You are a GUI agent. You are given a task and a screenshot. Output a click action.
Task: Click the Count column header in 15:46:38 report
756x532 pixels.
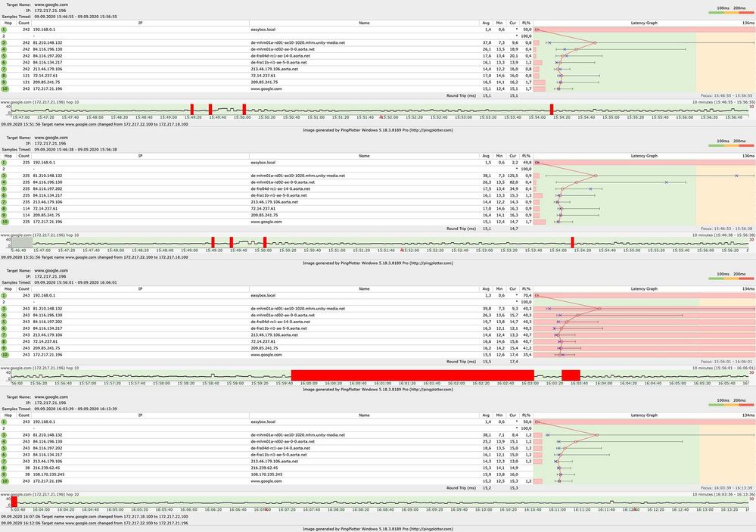pos(23,156)
